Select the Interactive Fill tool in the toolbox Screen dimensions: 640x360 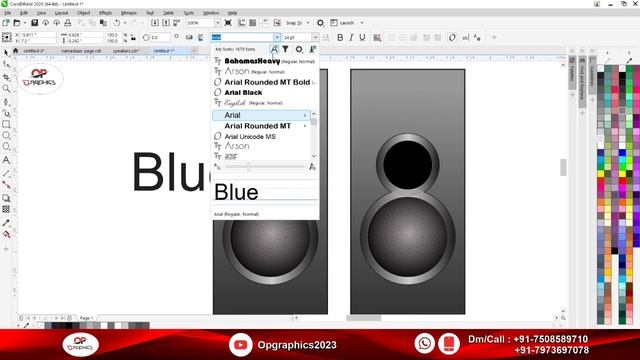pyautogui.click(x=6, y=234)
